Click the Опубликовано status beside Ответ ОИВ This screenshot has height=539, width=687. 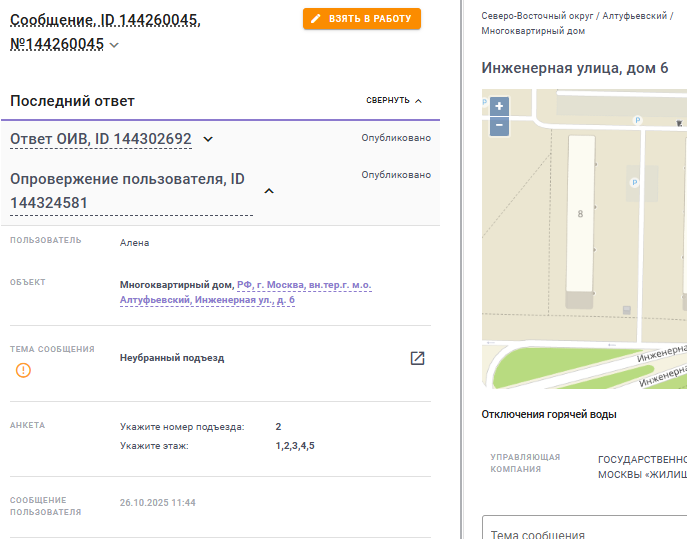click(x=396, y=138)
